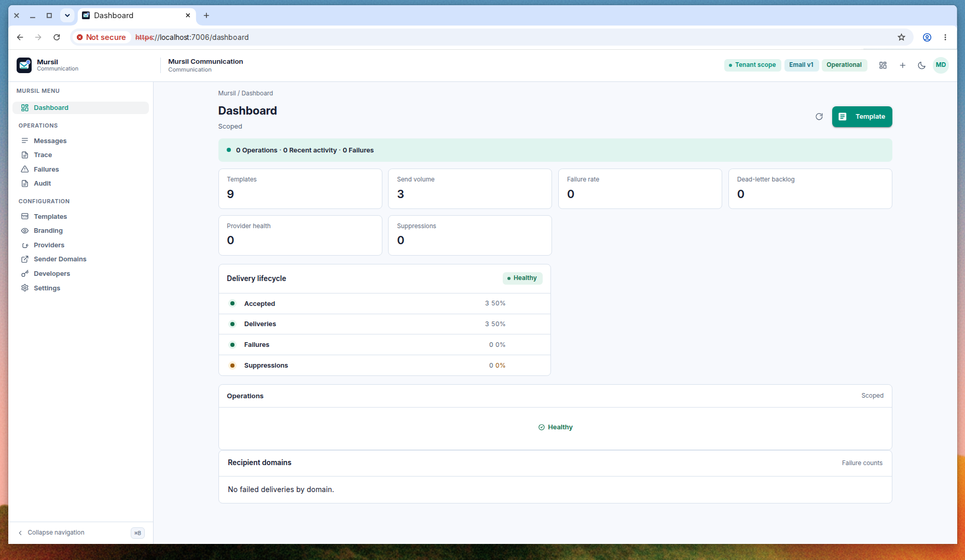965x560 pixels.
Task: Open Messages in the sidebar
Action: point(80,141)
